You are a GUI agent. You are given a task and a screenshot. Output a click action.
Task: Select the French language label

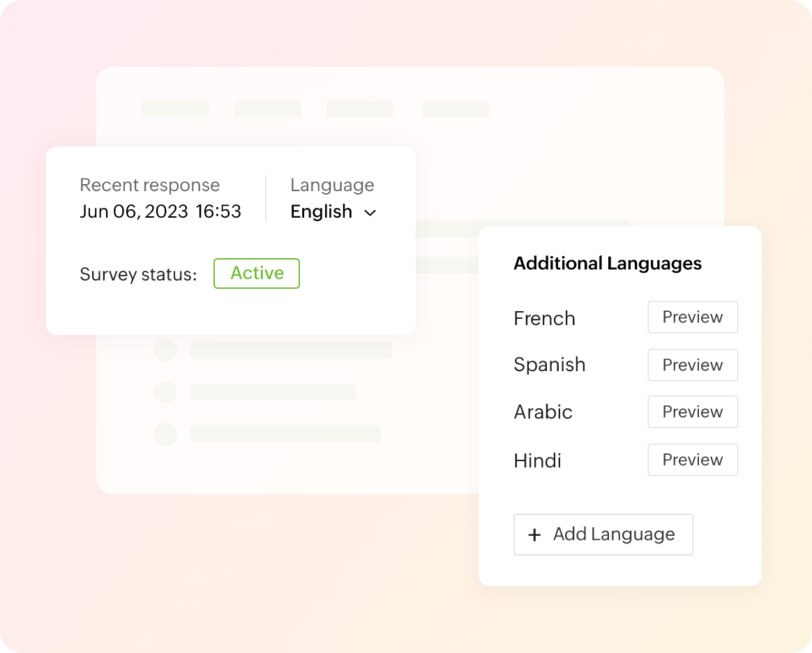[x=544, y=319]
